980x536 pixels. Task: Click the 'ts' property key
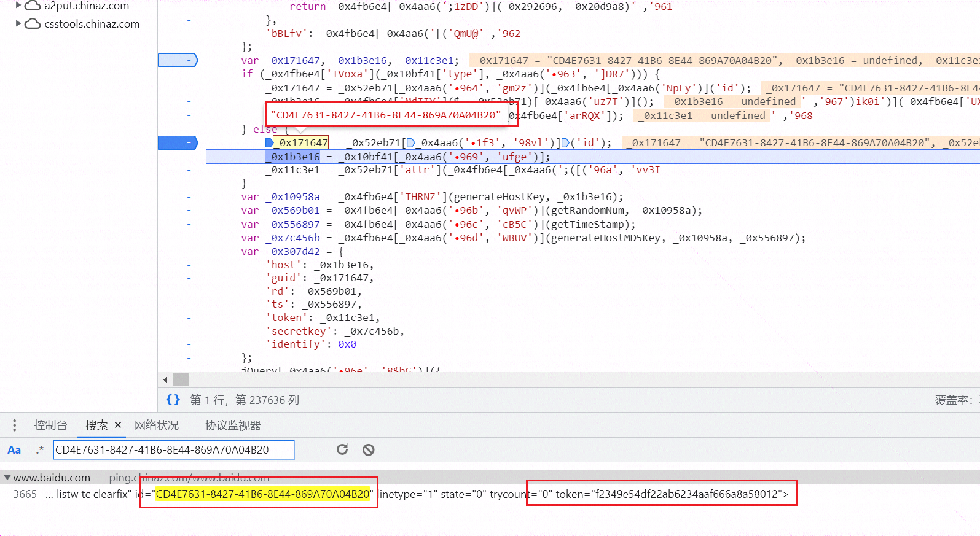tap(277, 305)
